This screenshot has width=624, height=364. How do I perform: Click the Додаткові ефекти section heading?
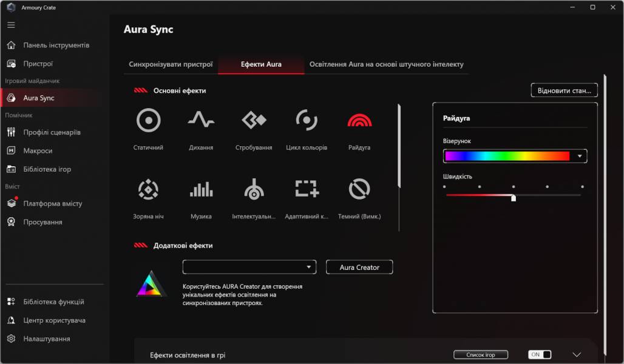tap(183, 246)
